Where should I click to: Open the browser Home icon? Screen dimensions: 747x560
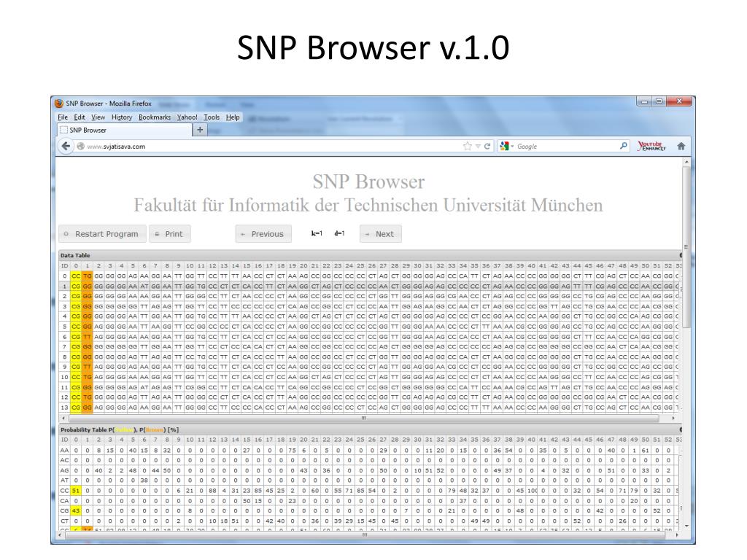coord(681,146)
